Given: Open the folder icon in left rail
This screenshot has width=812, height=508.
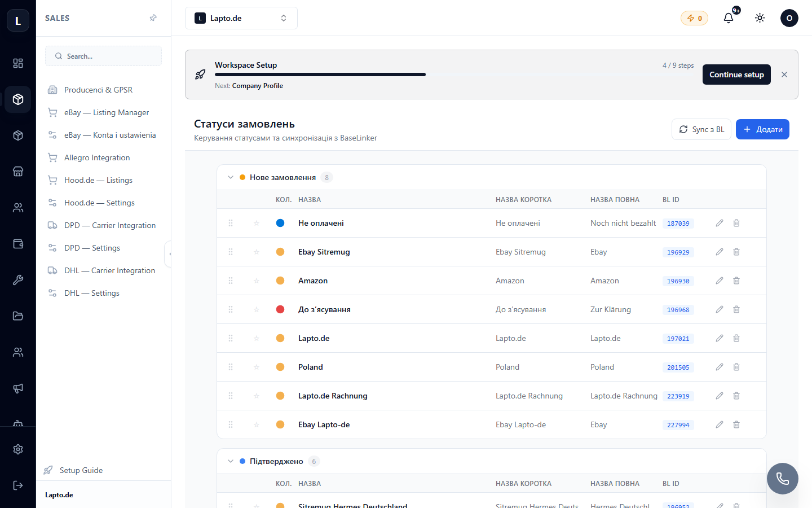Looking at the screenshot, I should coord(18,316).
